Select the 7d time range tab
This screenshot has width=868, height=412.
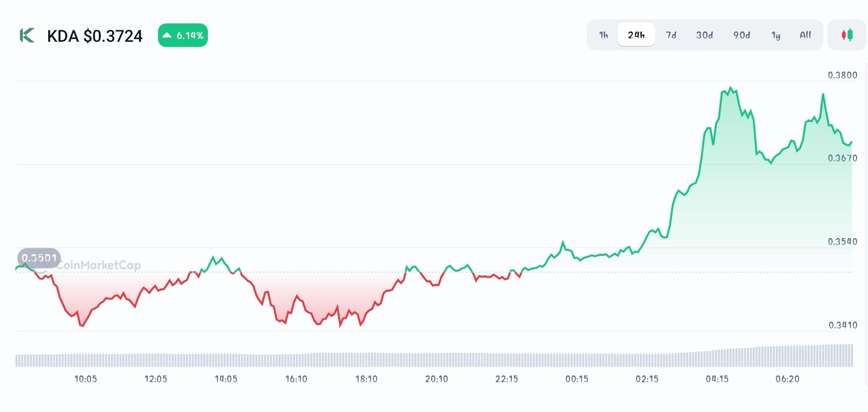[x=671, y=35]
